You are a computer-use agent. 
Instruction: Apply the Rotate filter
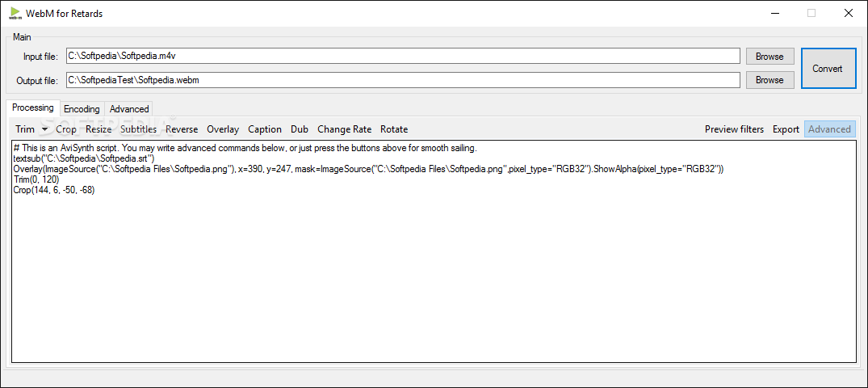(394, 129)
